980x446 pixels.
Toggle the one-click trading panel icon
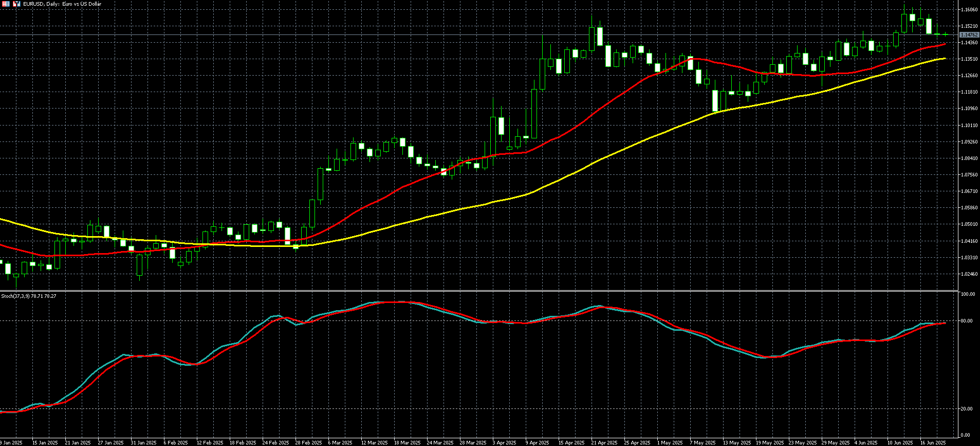point(17,4)
